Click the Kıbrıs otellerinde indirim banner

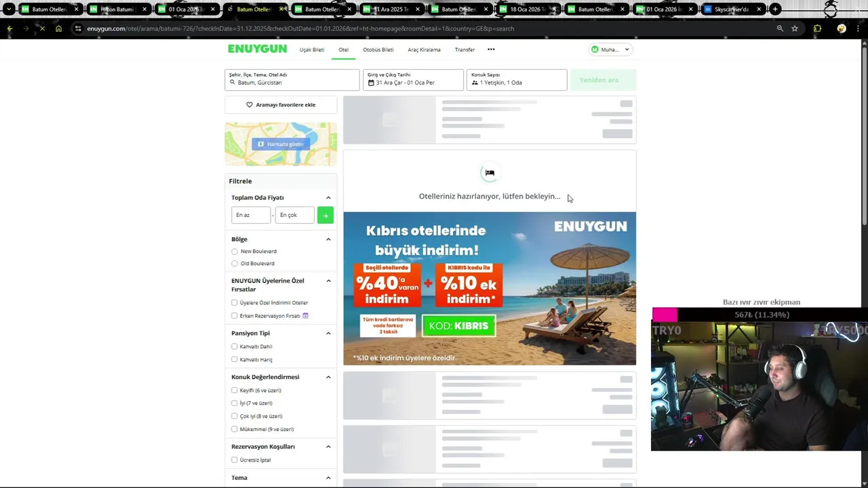[x=490, y=289]
